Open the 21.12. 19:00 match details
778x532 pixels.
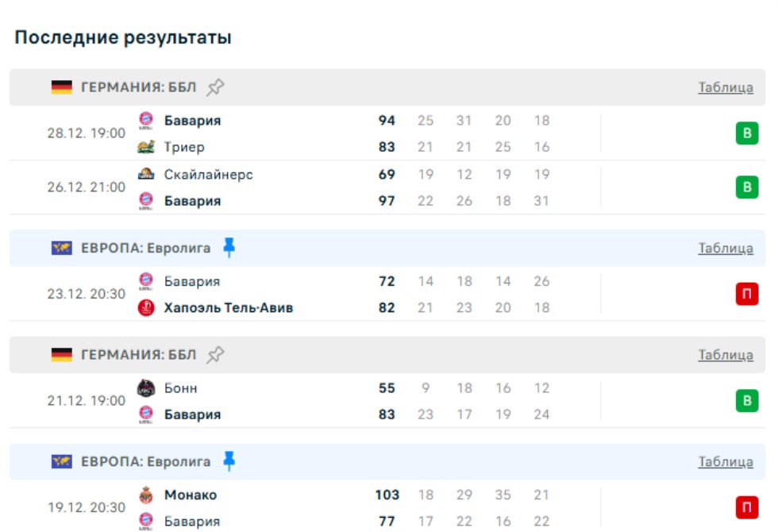86,401
